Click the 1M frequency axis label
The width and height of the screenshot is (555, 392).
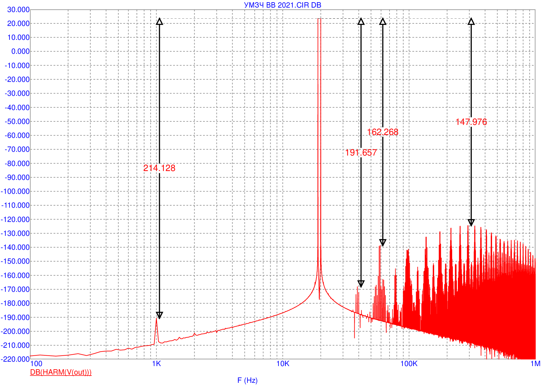(535, 364)
